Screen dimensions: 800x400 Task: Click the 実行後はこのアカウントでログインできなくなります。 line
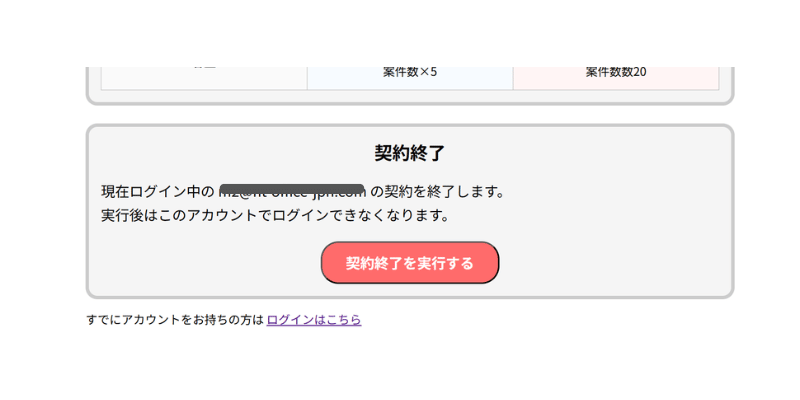(275, 215)
